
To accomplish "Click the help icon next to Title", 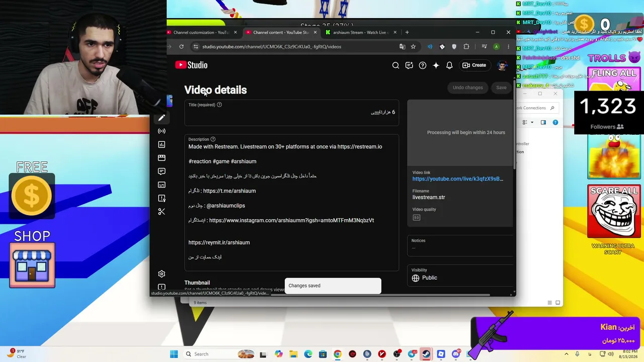I will [219, 105].
